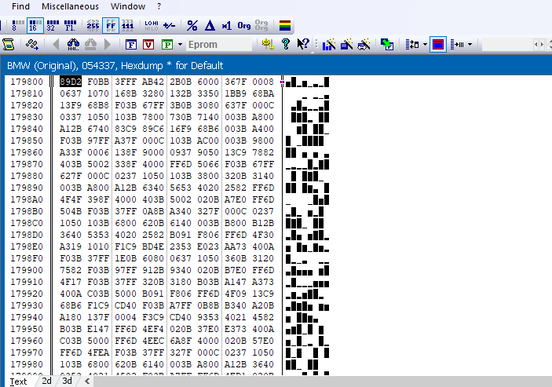Click the window title BMW (Original) Hexdump
The height and width of the screenshot is (387, 552).
pyautogui.click(x=115, y=65)
